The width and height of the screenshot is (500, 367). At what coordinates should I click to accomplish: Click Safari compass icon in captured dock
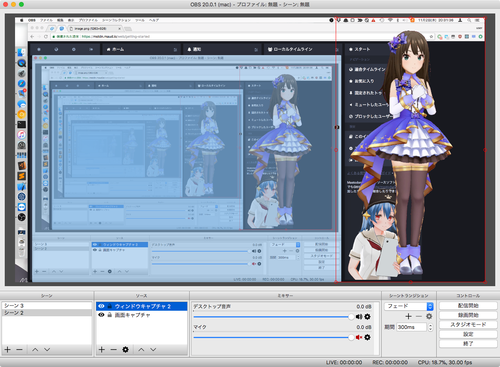[21, 83]
